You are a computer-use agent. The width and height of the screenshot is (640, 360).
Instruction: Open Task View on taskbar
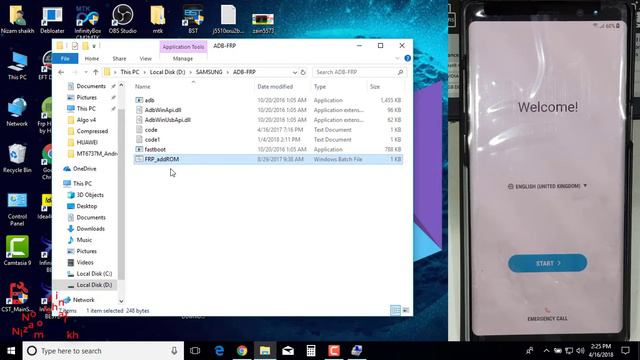coord(195,351)
